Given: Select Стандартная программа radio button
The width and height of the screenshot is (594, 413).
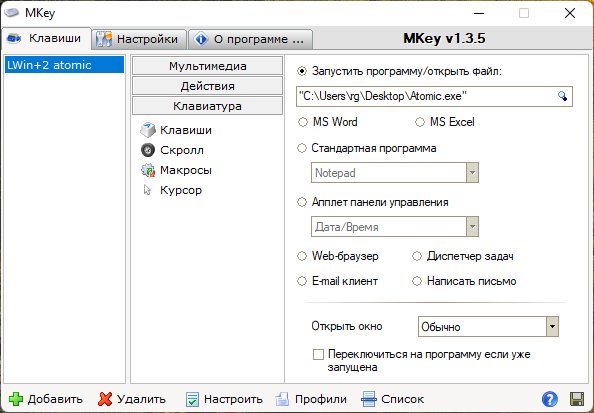Looking at the screenshot, I should [x=302, y=148].
